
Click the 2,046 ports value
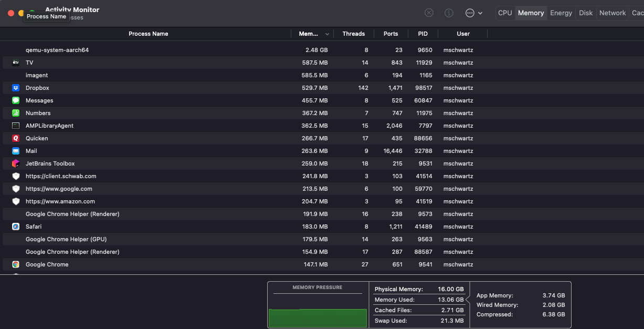point(394,126)
